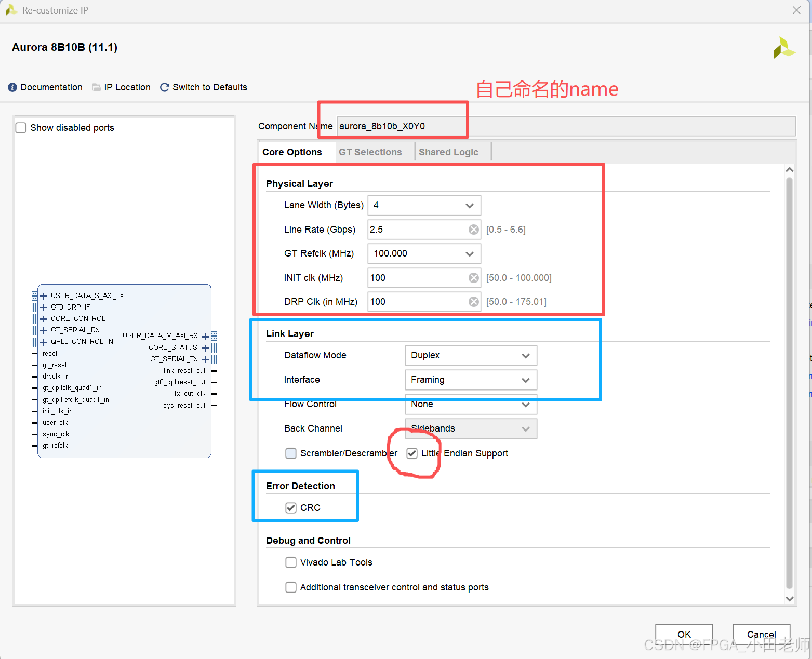Screen dimensions: 812x659
Task: Open the Documentation link
Action: [x=51, y=87]
